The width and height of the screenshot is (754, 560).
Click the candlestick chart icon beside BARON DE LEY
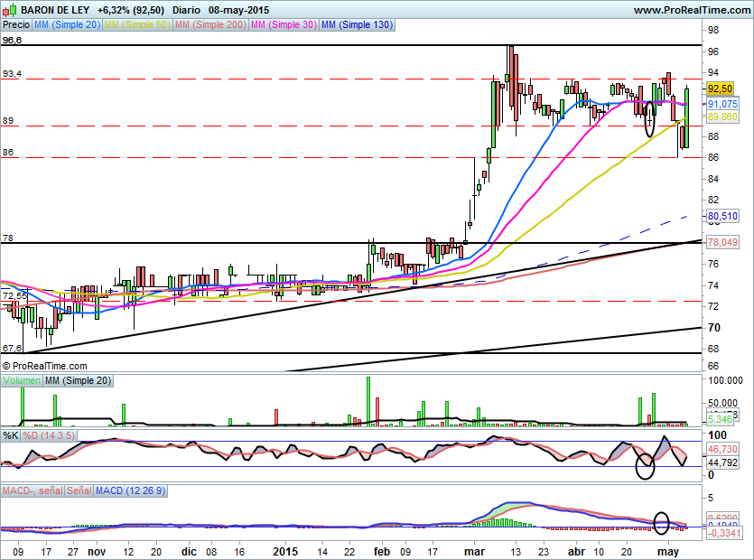10,10
